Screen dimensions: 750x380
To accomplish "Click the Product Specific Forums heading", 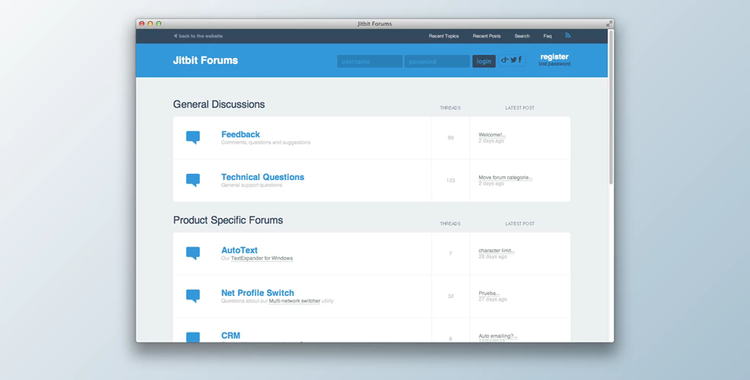I will [x=228, y=220].
